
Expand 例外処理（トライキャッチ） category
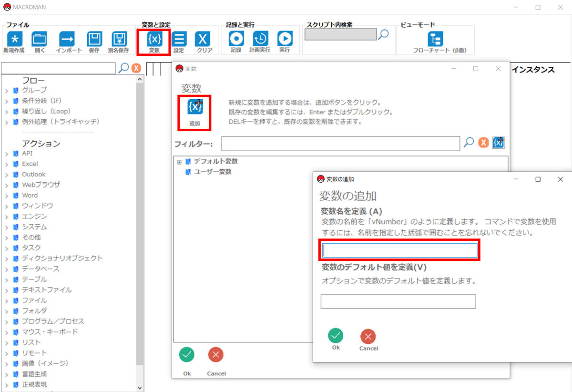point(7,122)
